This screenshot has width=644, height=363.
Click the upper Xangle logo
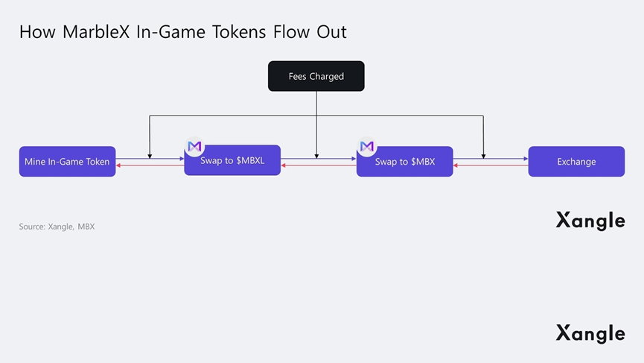590,220
